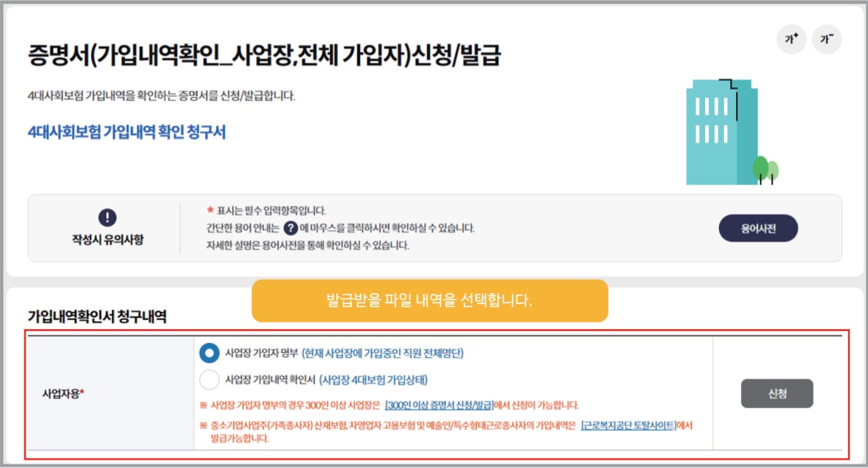Select 사업장 가입내역 확인서 radio button

tap(209, 380)
